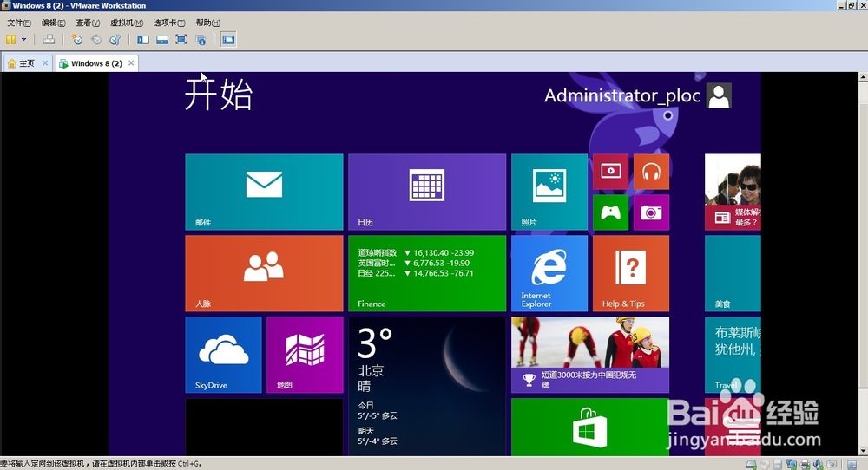The width and height of the screenshot is (868, 470).
Task: Take a snapshot using the clock-star icon
Action: [x=77, y=40]
